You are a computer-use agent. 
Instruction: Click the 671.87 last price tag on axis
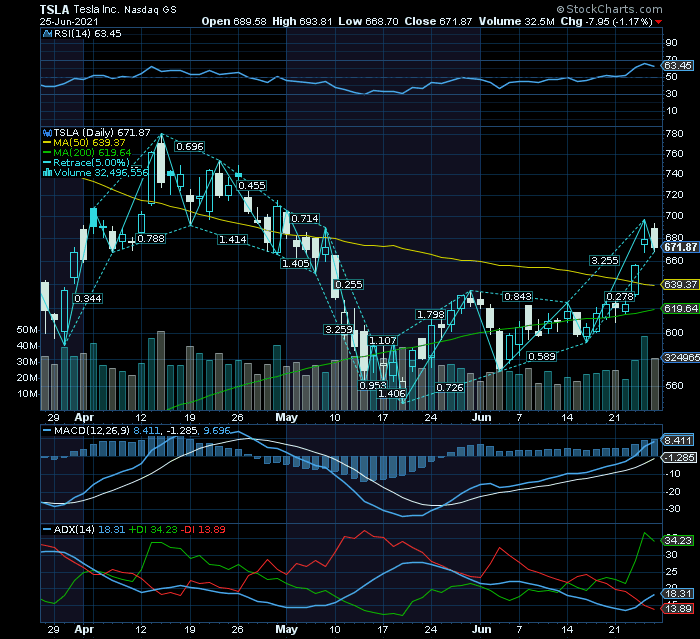[680, 247]
